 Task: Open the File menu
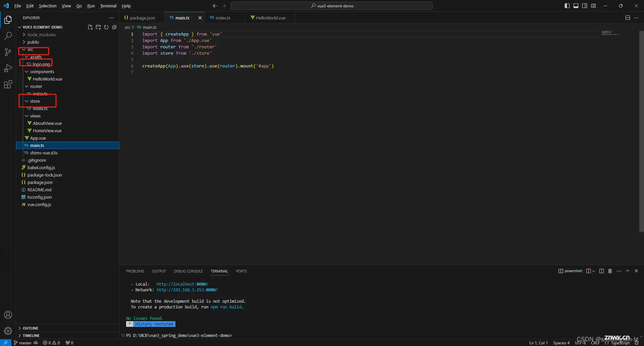pyautogui.click(x=17, y=6)
